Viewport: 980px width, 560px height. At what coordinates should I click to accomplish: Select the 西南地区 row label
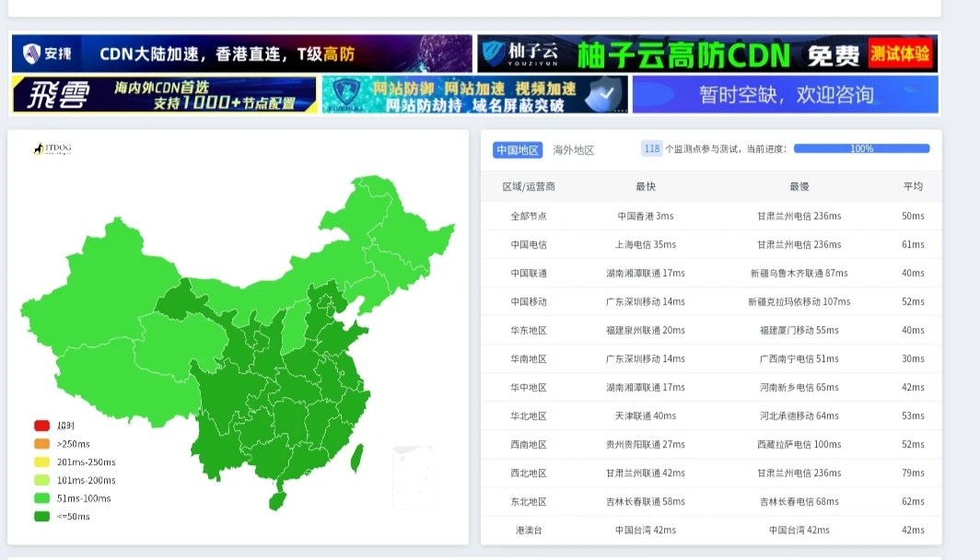point(529,444)
